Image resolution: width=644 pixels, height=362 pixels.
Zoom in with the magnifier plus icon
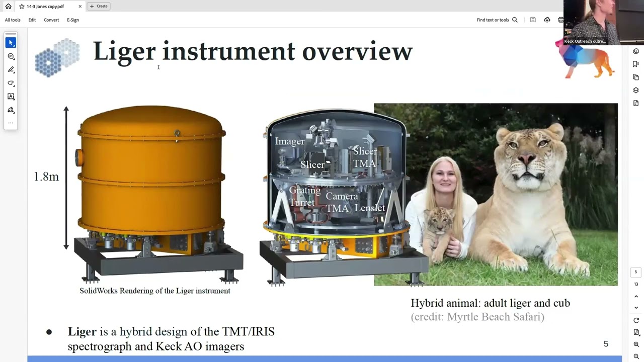(636, 344)
